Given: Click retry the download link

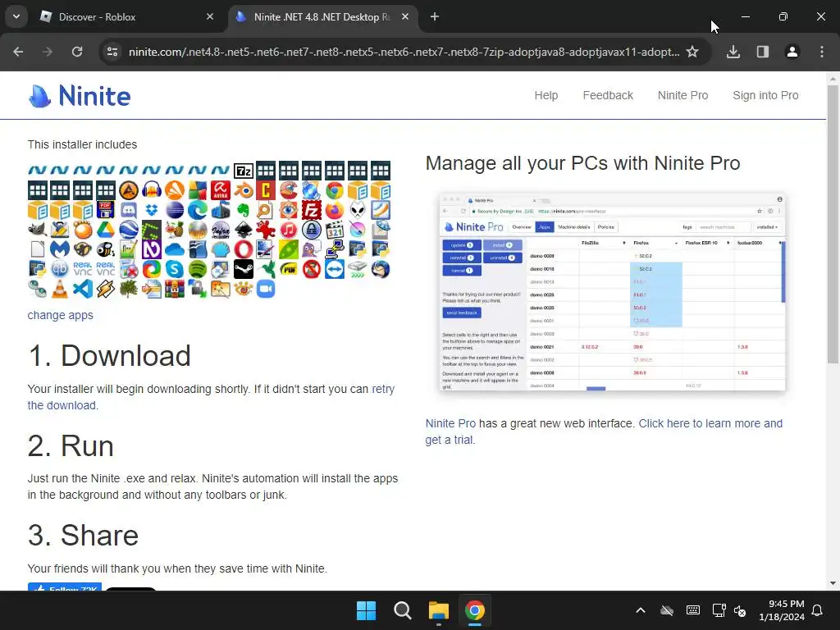Looking at the screenshot, I should [211, 397].
